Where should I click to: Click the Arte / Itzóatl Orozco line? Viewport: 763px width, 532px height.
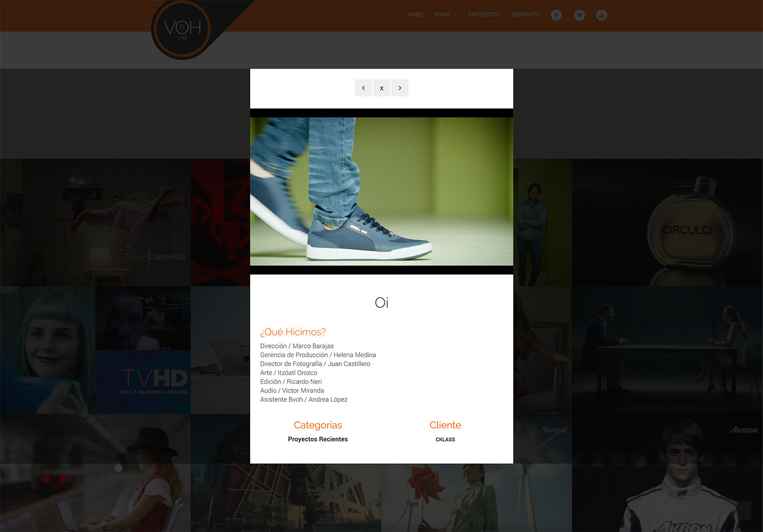coord(288,373)
